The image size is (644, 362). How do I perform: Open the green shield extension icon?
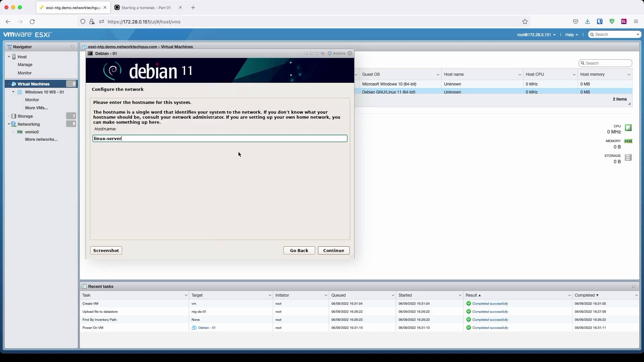(x=612, y=22)
